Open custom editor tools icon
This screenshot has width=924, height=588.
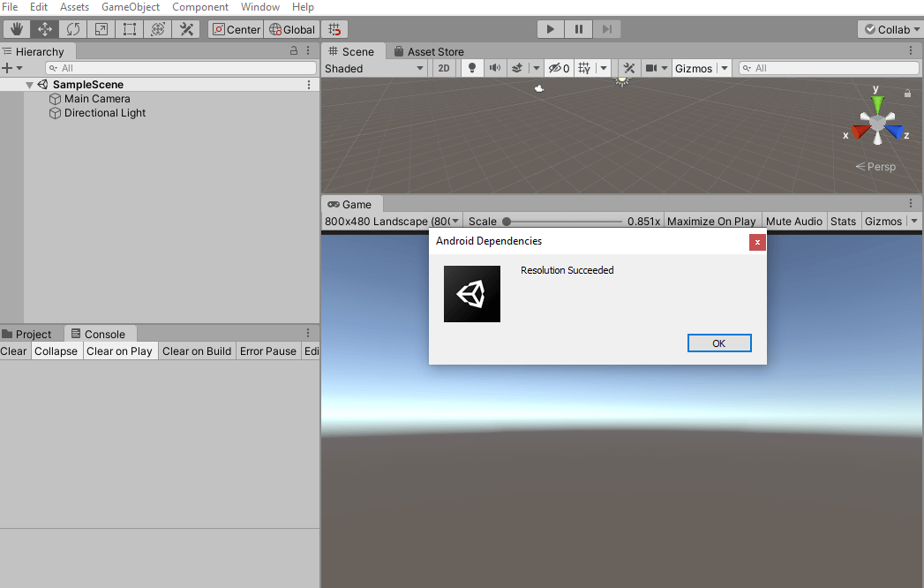point(186,29)
